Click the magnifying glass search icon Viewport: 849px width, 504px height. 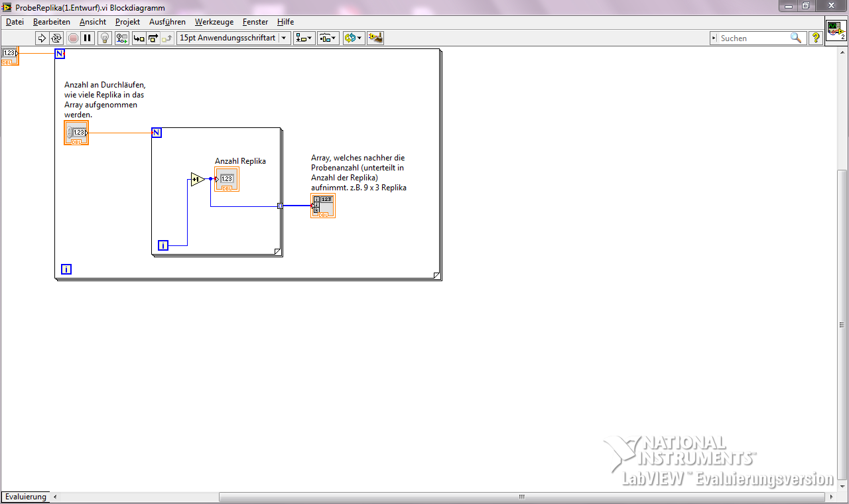(795, 38)
